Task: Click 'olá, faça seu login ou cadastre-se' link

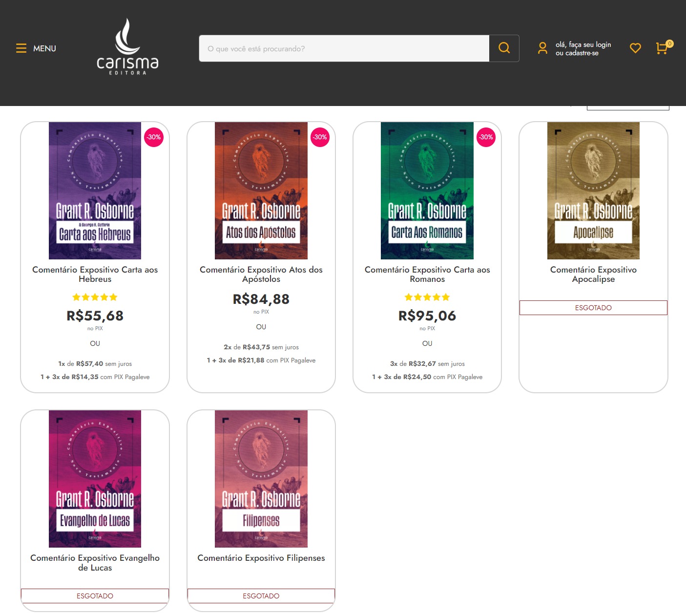Action: [583, 48]
